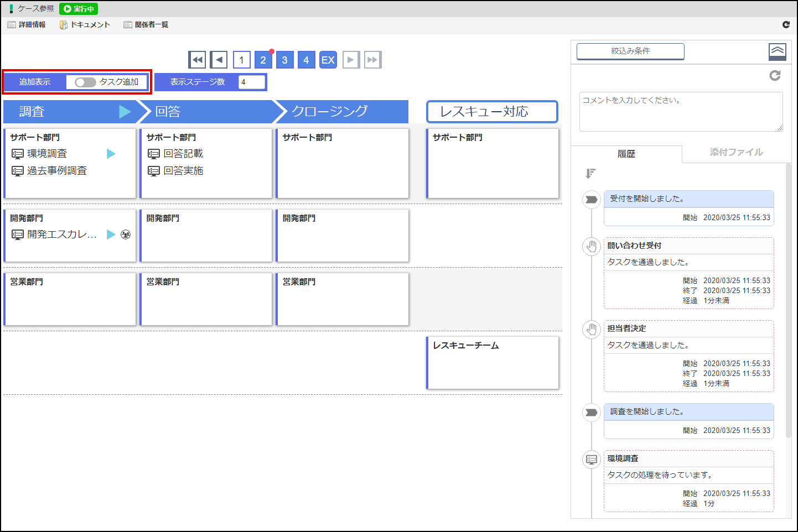Go to stage page 3

[x=284, y=60]
